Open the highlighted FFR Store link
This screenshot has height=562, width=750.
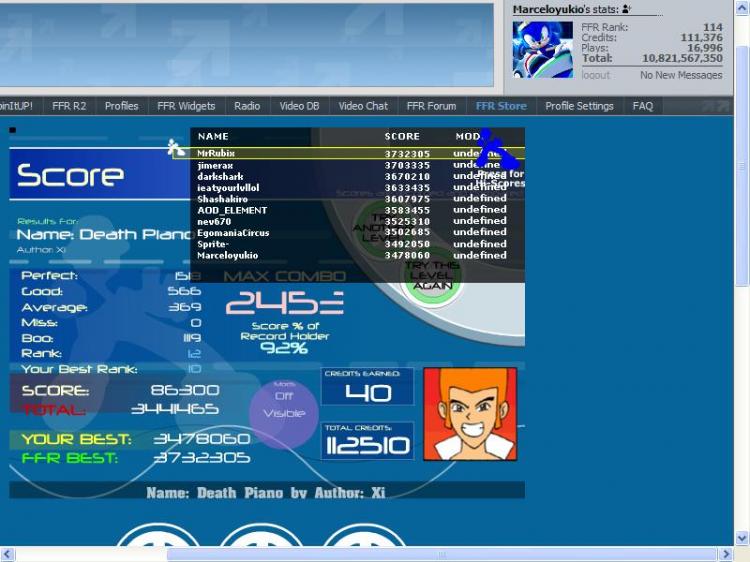501,106
